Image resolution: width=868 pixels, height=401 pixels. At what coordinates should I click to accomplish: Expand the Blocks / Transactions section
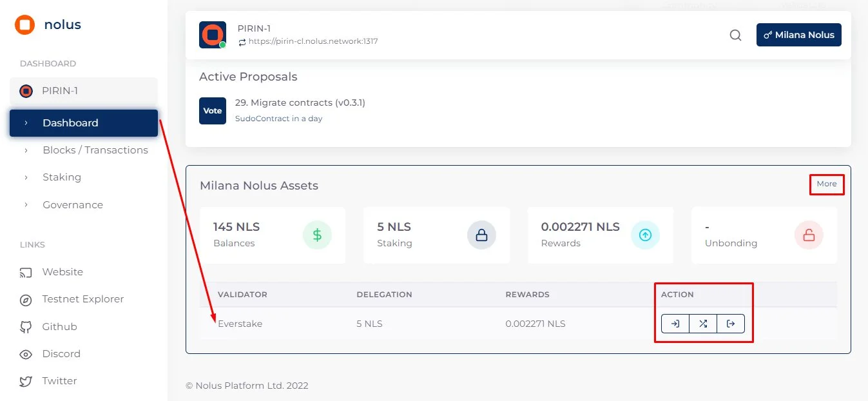(x=95, y=150)
